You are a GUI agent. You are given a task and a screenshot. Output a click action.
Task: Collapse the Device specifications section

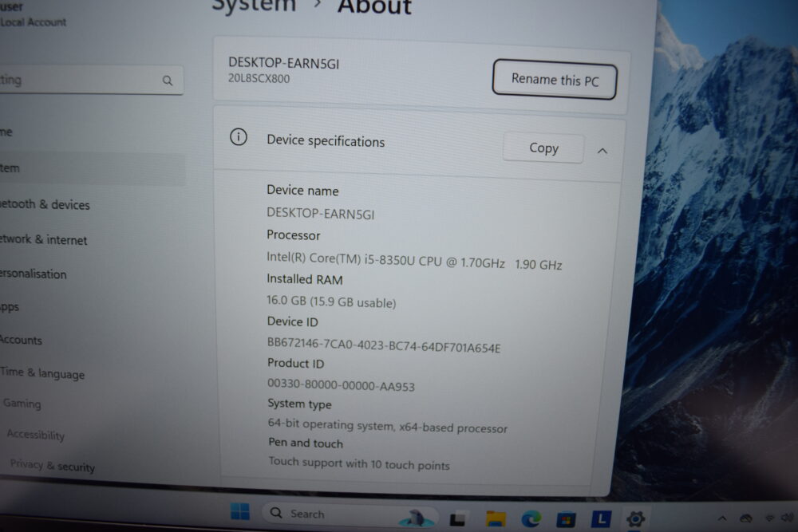pos(602,151)
